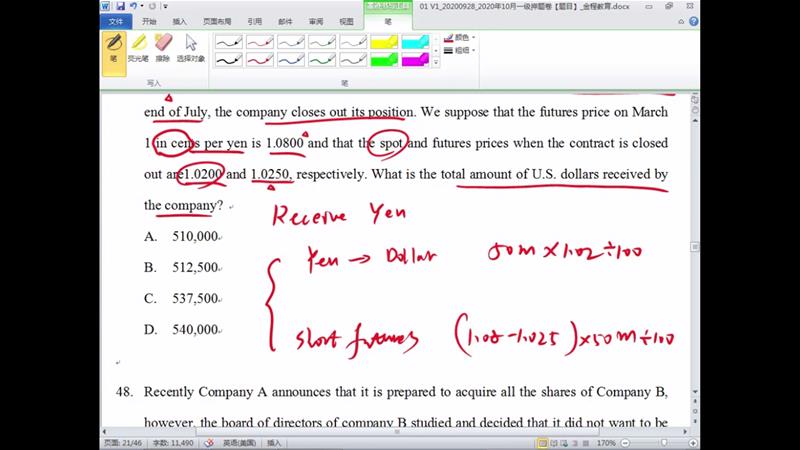Toggle the Insert (插入) mode in status bar
Screen dimensions: 800x450
(x=274, y=442)
